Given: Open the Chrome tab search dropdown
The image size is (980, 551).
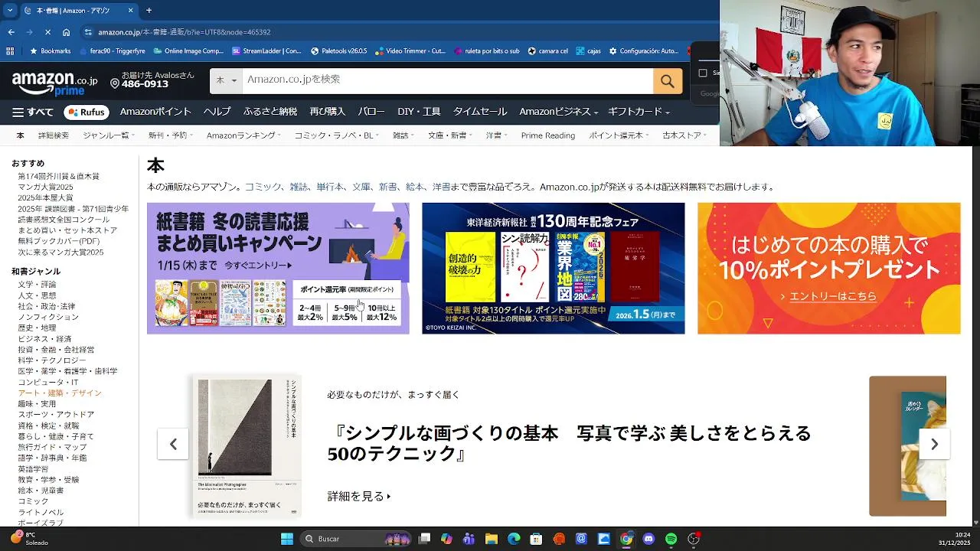Looking at the screenshot, I should (x=10, y=11).
